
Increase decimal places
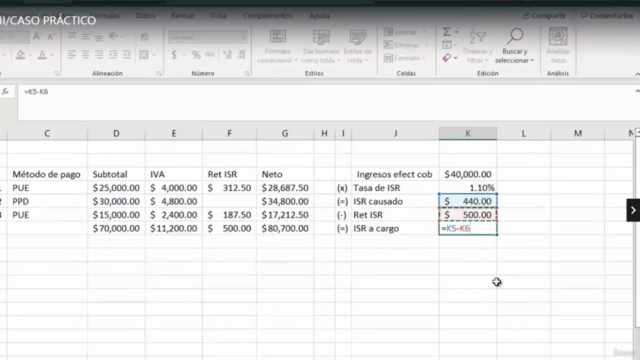pos(227,55)
